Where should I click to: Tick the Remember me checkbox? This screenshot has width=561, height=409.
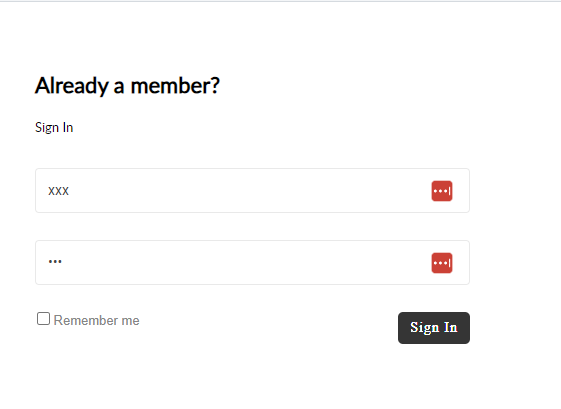(43, 318)
